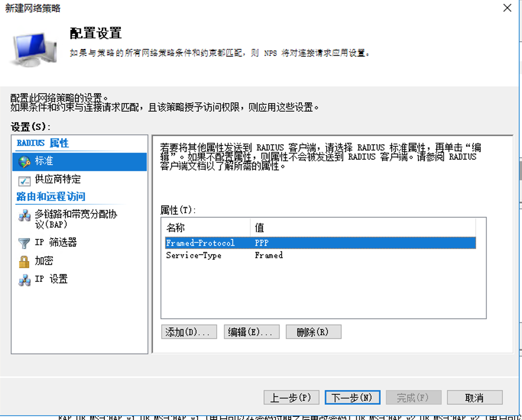
Task: Click the 添加(D)... button
Action: pos(189,332)
